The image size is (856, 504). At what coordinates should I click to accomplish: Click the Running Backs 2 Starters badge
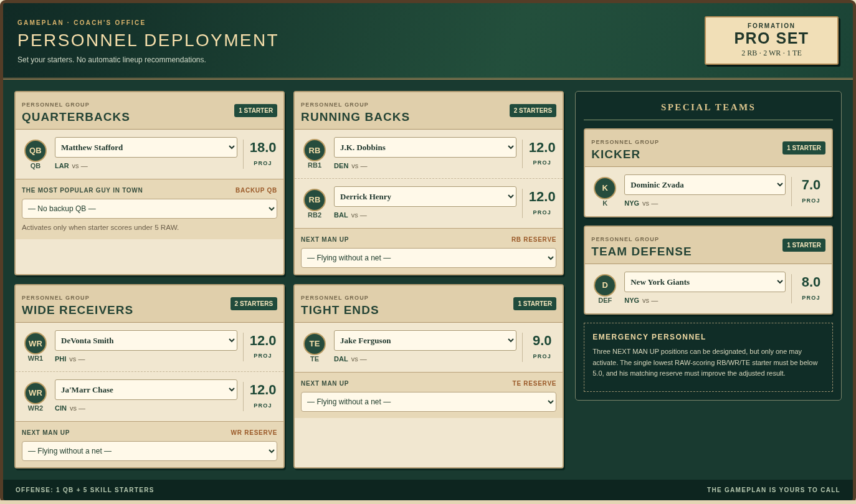click(x=533, y=111)
